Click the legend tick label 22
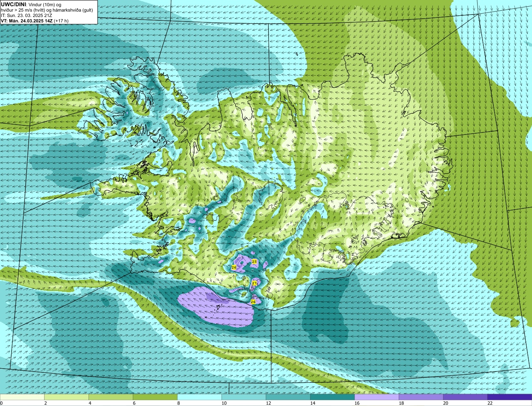532x406 pixels. tap(490, 403)
